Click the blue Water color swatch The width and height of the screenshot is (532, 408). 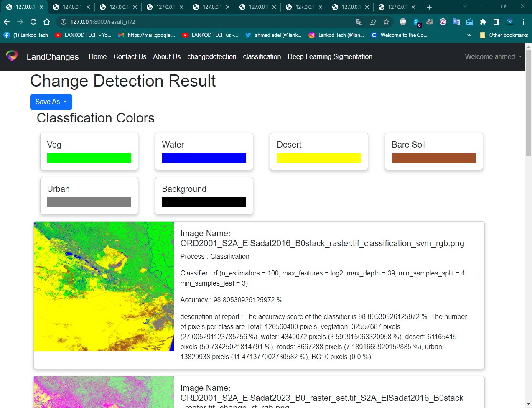tap(204, 158)
